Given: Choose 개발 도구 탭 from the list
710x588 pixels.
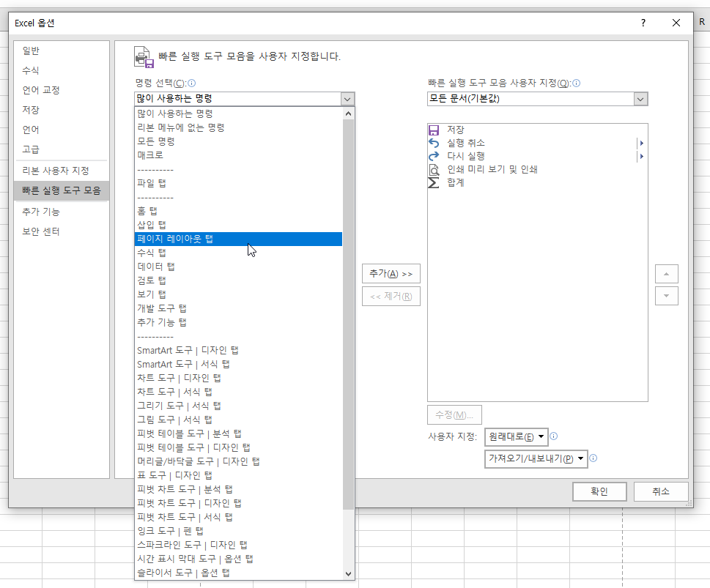Looking at the screenshot, I should (x=238, y=308).
